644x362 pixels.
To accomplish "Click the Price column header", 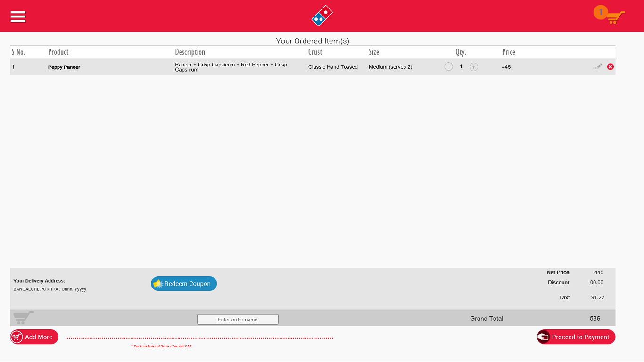I will (x=509, y=52).
